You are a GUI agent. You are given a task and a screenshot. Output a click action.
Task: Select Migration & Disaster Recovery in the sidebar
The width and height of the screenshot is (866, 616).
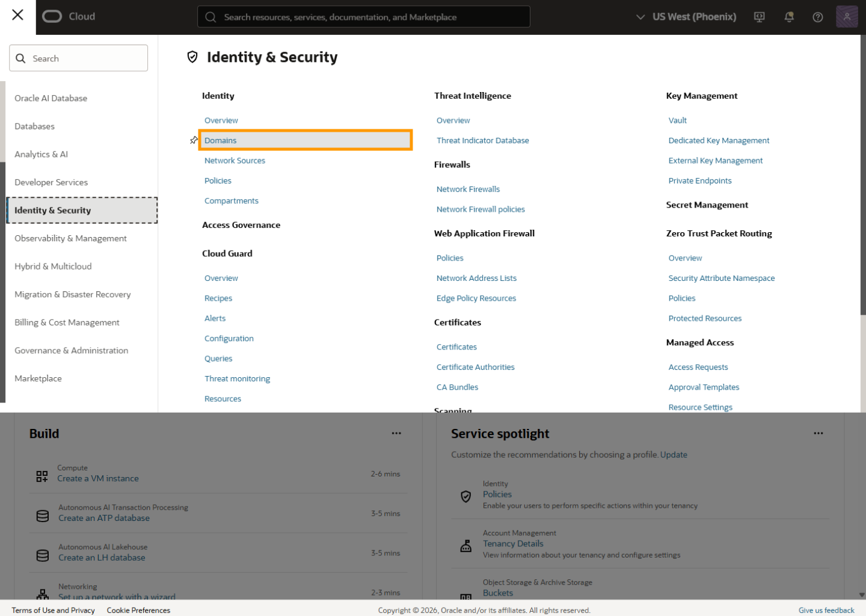pos(73,295)
